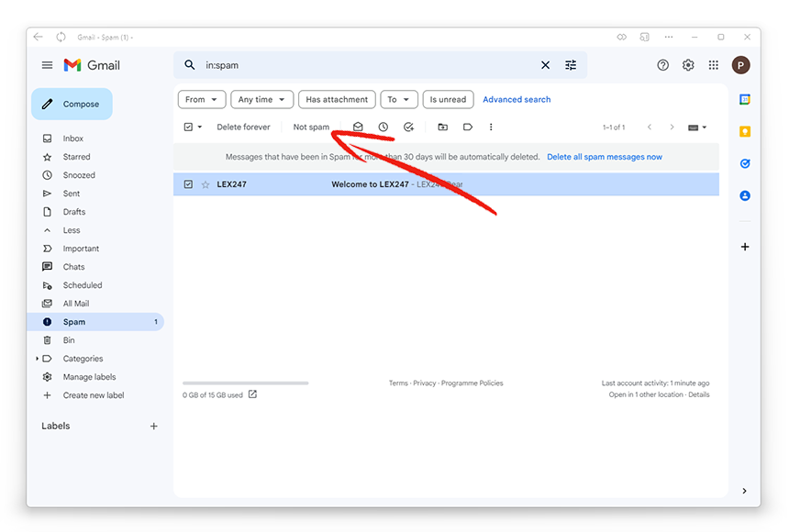
Task: Click the Not spam button
Action: coord(312,127)
